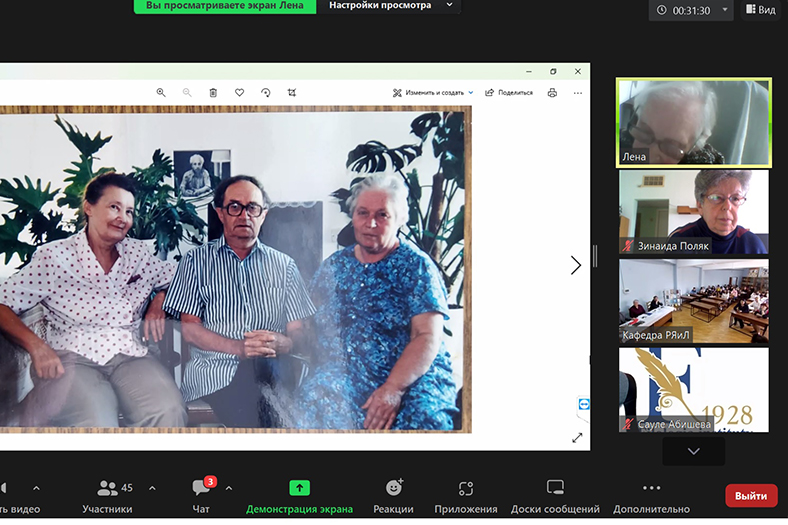This screenshot has height=525, width=788.
Task: Open More (Дополнительно) options menu
Action: pyautogui.click(x=652, y=489)
